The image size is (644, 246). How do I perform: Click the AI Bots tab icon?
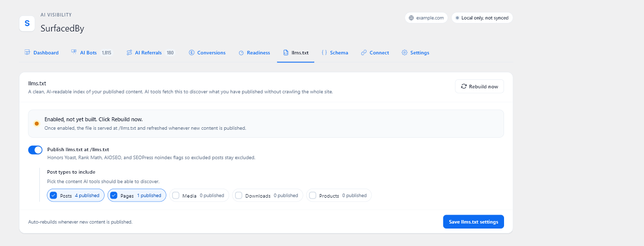74,52
